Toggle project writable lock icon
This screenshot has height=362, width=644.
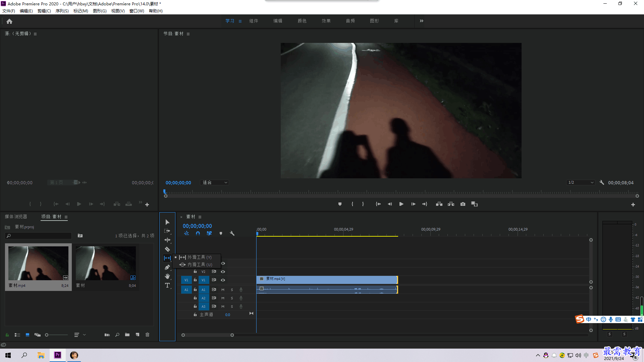coord(7,335)
